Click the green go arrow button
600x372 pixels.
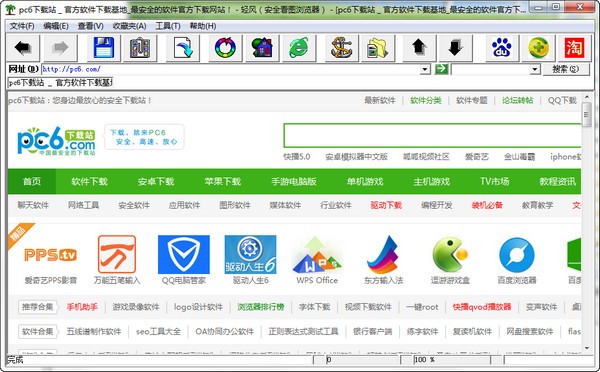[x=441, y=69]
